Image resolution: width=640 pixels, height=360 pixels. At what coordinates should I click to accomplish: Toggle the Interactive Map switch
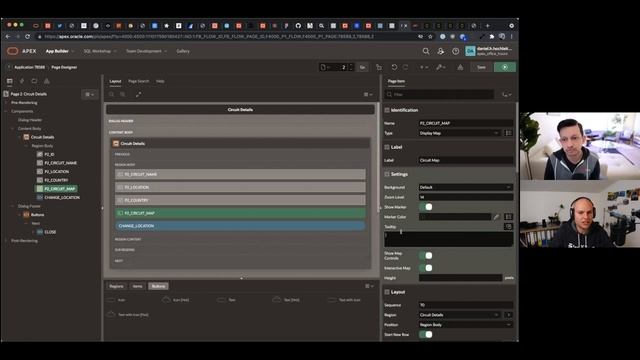[x=426, y=268]
